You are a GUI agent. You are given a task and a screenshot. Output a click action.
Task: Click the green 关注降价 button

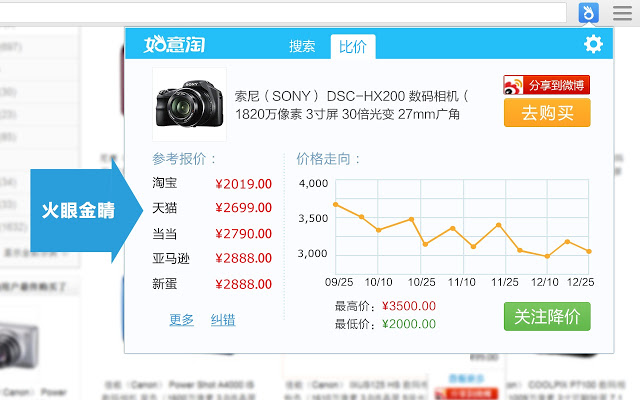547,316
